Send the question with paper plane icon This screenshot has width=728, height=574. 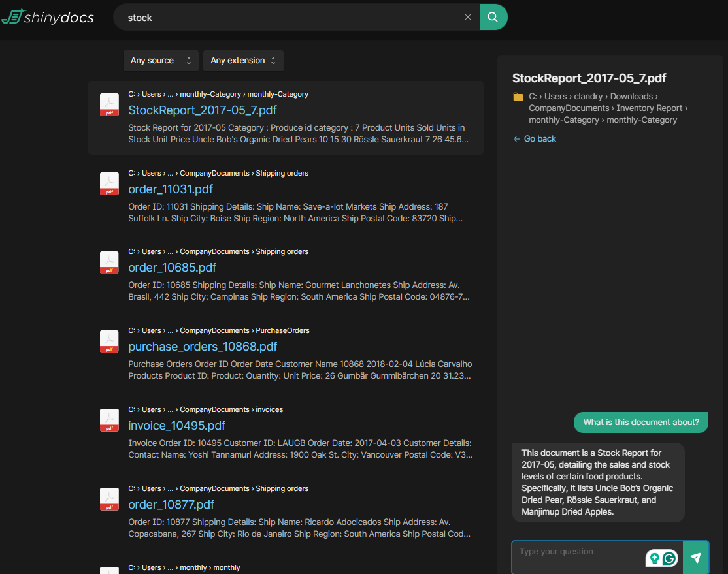click(x=695, y=558)
